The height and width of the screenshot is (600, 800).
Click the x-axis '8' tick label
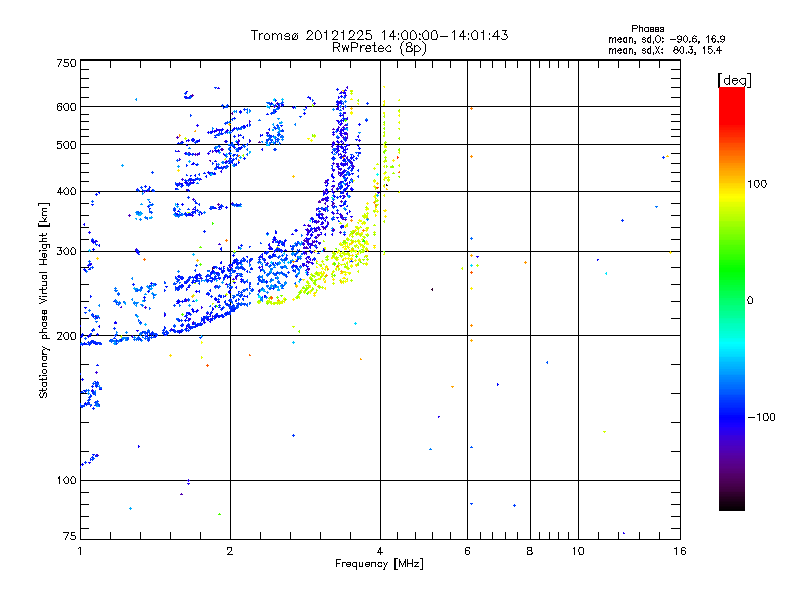click(530, 551)
